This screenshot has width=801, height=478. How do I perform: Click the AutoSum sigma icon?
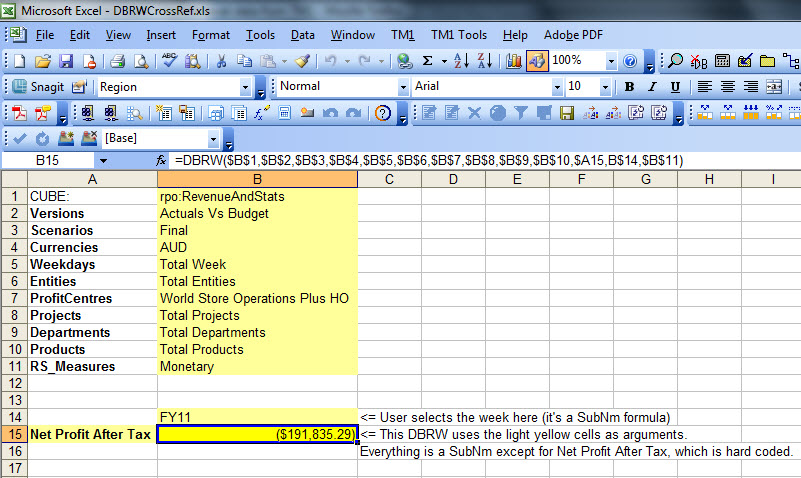[x=428, y=61]
